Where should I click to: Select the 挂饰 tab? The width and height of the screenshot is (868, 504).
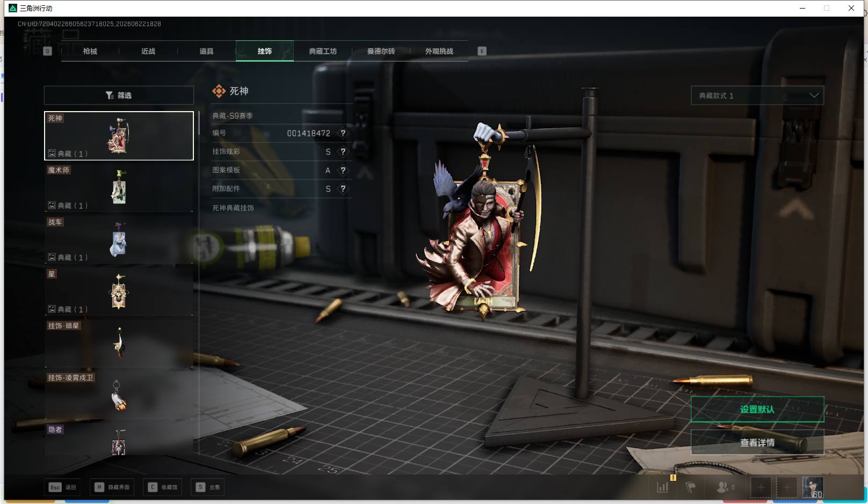(265, 51)
